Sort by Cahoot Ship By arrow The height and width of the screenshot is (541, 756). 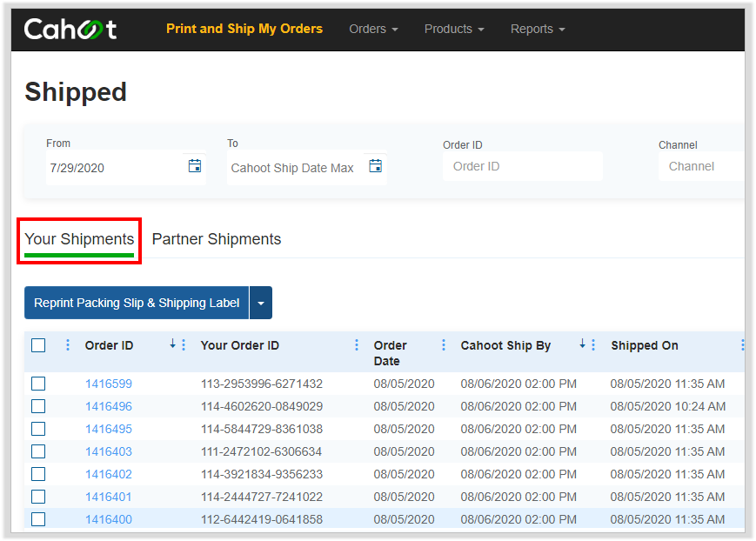(582, 344)
